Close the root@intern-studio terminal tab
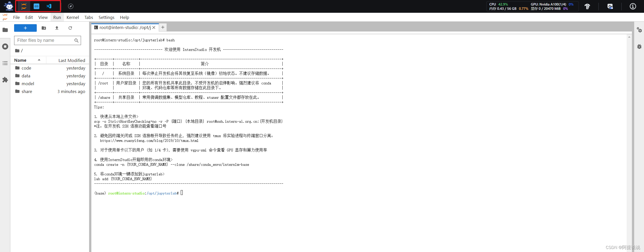Image resolution: width=644 pixels, height=252 pixels. tap(154, 27)
